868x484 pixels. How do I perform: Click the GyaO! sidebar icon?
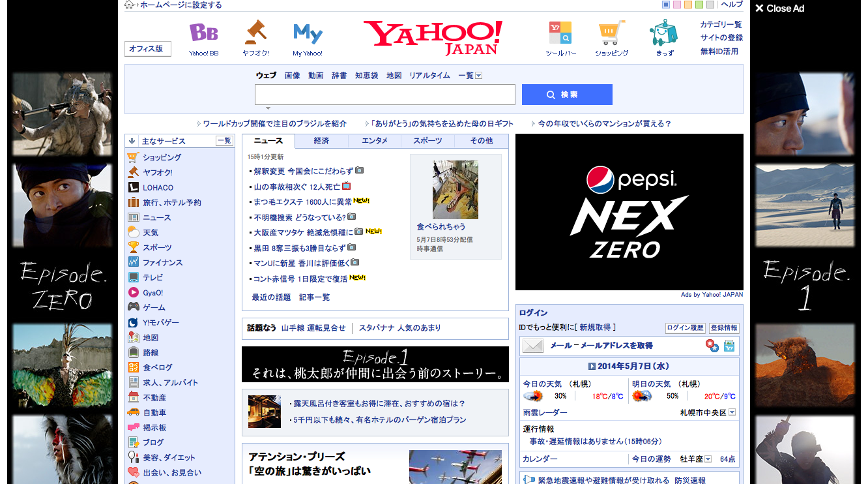[x=133, y=293]
